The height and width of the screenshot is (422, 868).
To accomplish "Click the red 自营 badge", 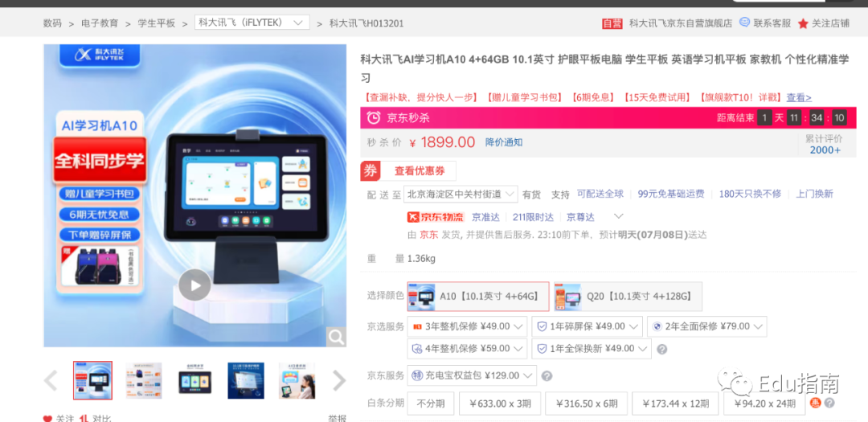I will 612,23.
